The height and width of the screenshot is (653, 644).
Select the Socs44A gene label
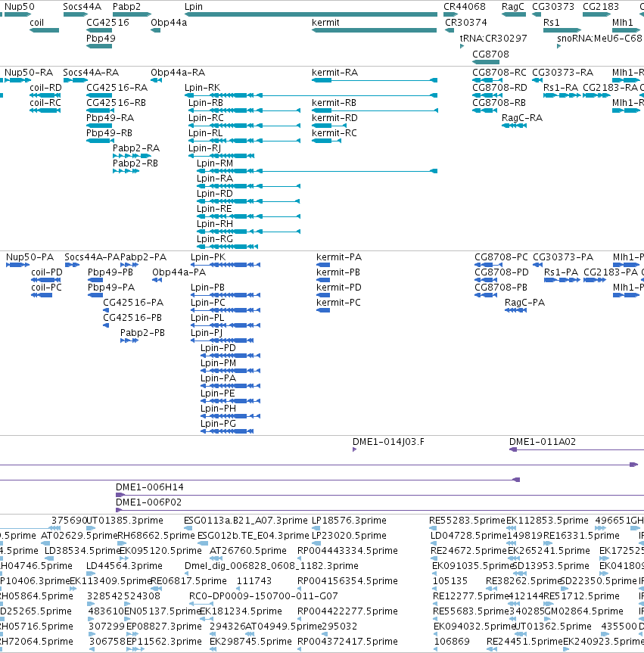[82, 7]
